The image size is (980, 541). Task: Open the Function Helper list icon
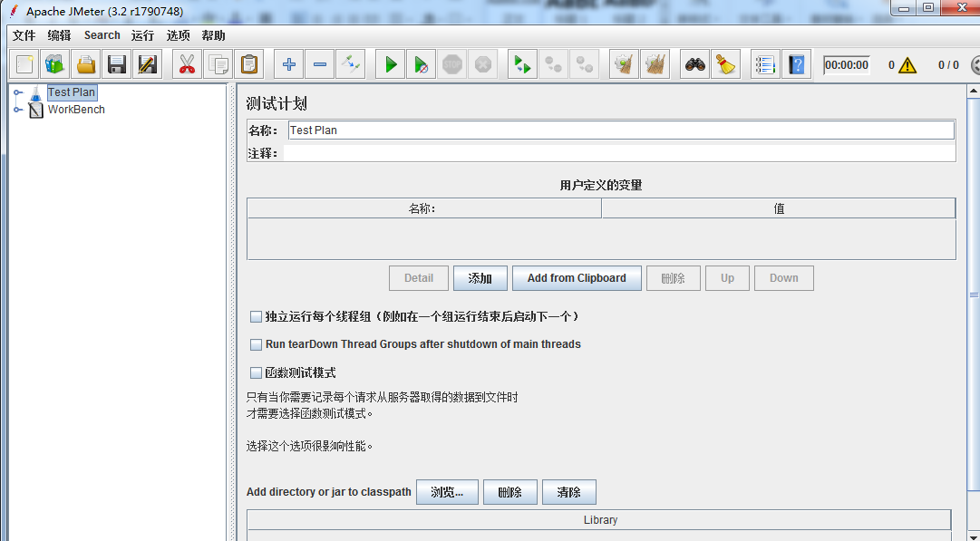(766, 64)
